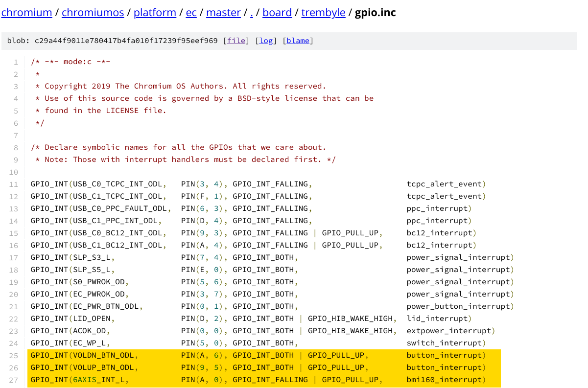
Task: Select line number 13
Action: pyautogui.click(x=14, y=208)
